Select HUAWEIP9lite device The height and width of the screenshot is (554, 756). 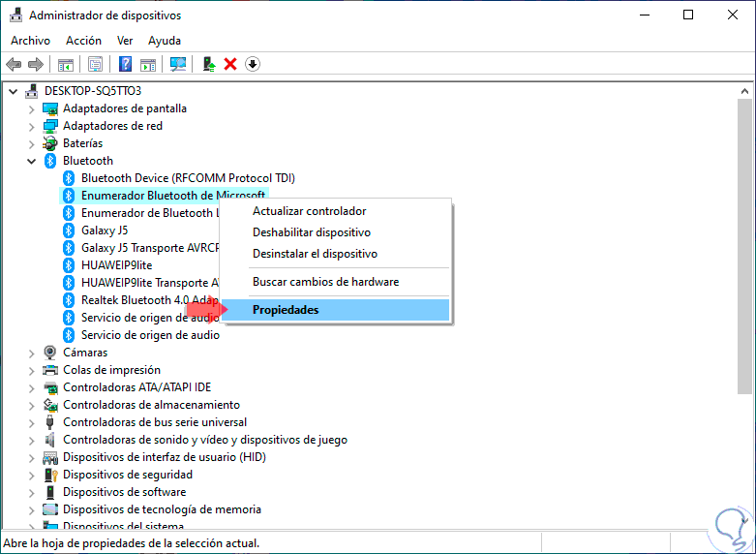pos(117,265)
